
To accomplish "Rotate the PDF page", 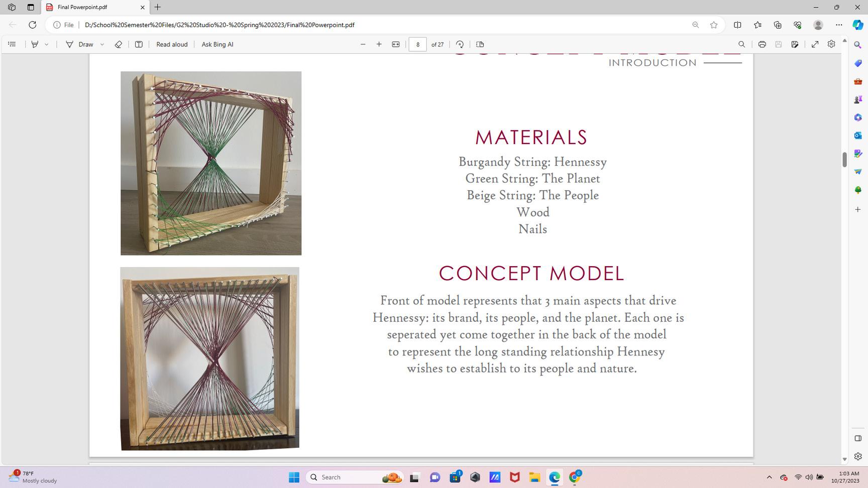I will tap(460, 44).
